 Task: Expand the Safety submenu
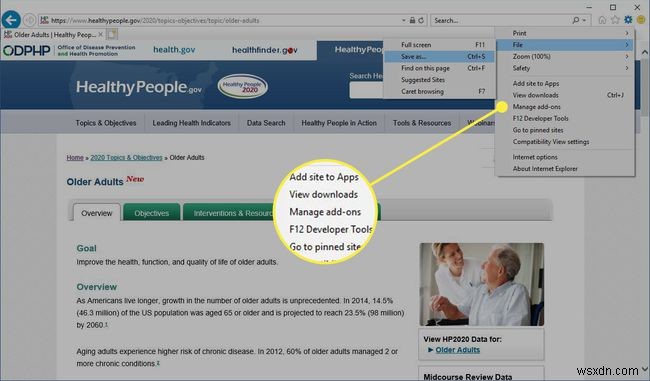coord(565,68)
